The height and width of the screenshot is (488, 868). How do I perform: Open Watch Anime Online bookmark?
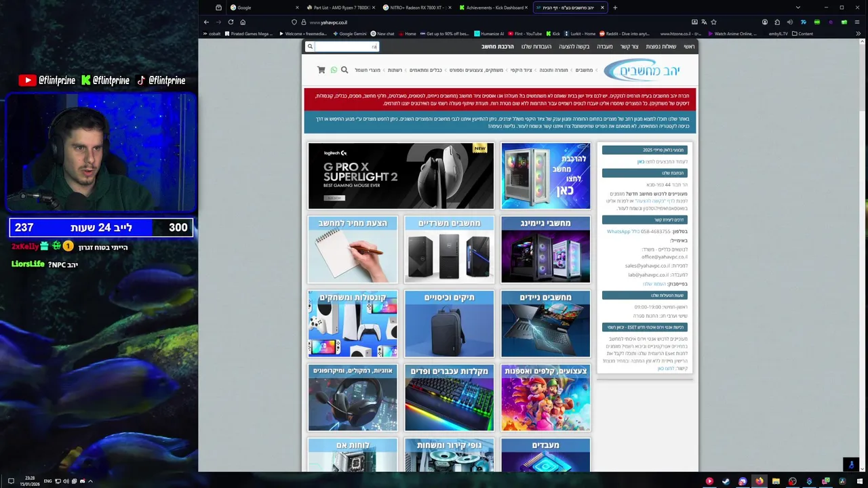coord(732,33)
